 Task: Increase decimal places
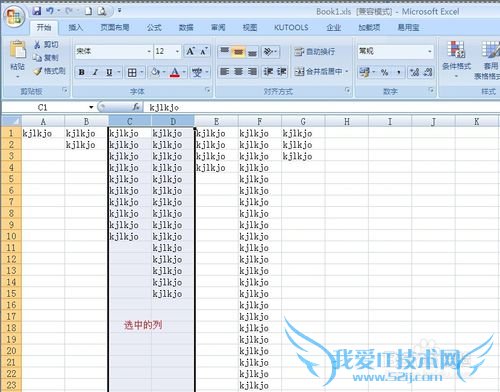[414, 72]
